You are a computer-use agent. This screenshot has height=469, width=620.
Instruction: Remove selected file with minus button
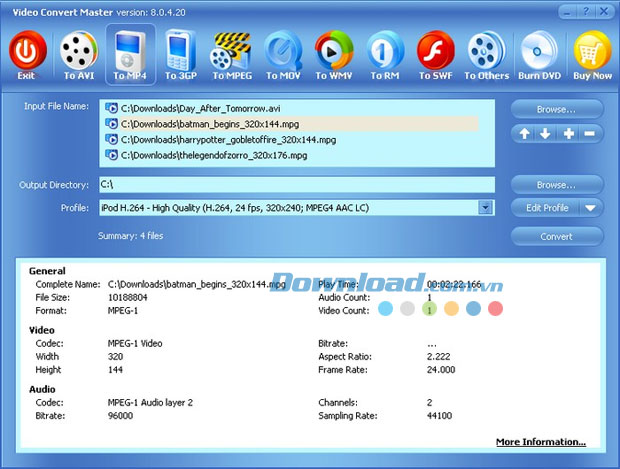[591, 134]
